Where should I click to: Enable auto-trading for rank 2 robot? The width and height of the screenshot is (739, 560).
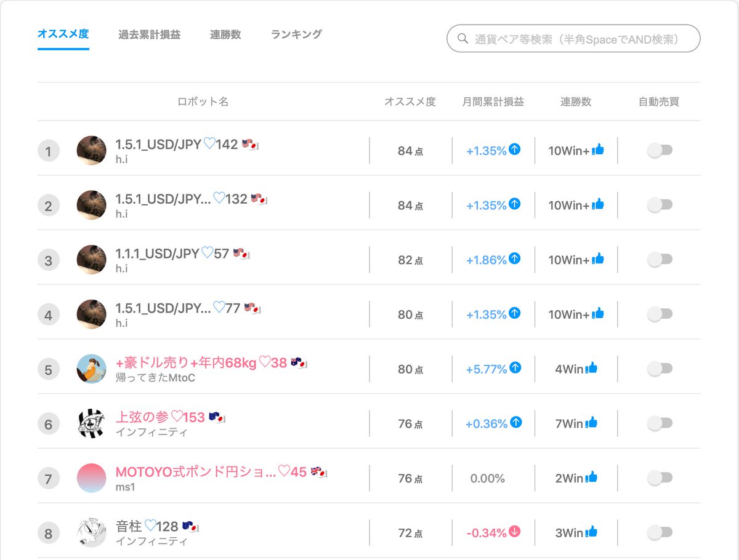(x=660, y=205)
